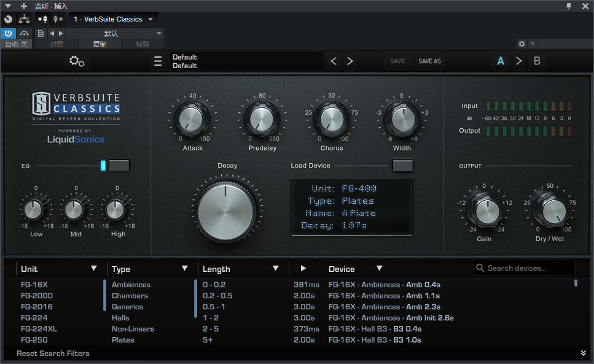This screenshot has width=594, height=364.
Task: Open the 1 - VerbSuite Classics dropdown
Action: pos(113,19)
